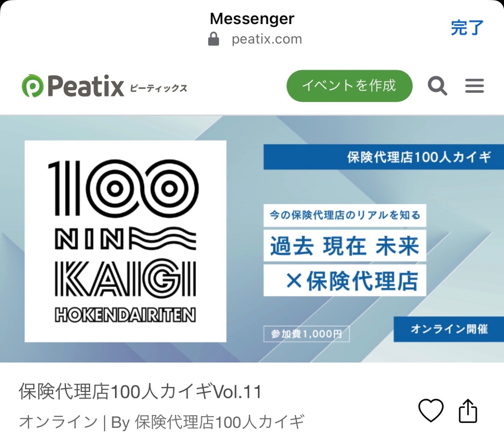Tap the peatix.com address text
This screenshot has width=504, height=442.
tap(267, 39)
